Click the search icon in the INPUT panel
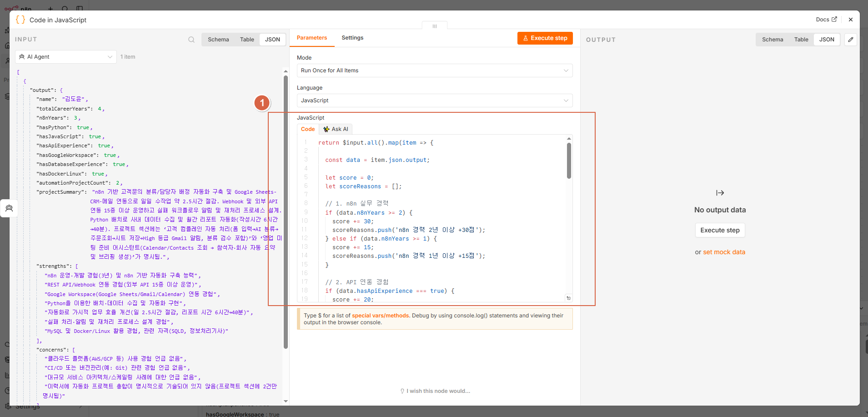The height and width of the screenshot is (417, 868). point(191,40)
